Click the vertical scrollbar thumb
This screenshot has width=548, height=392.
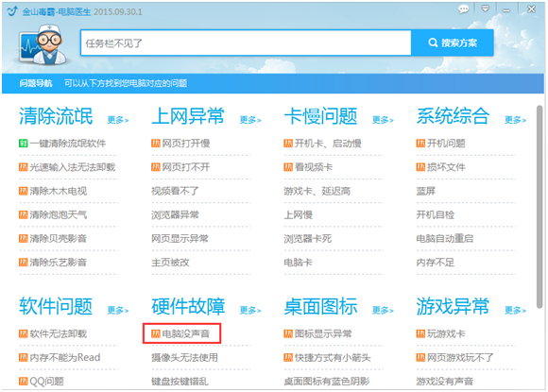tap(539, 207)
